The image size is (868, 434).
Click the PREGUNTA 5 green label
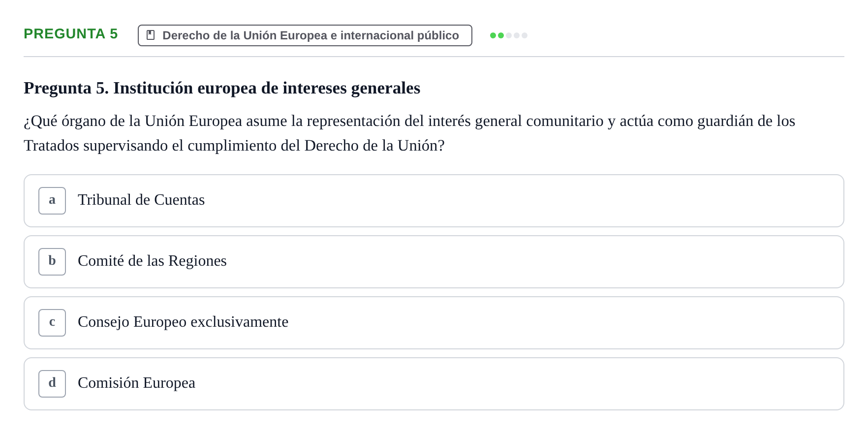pos(71,33)
